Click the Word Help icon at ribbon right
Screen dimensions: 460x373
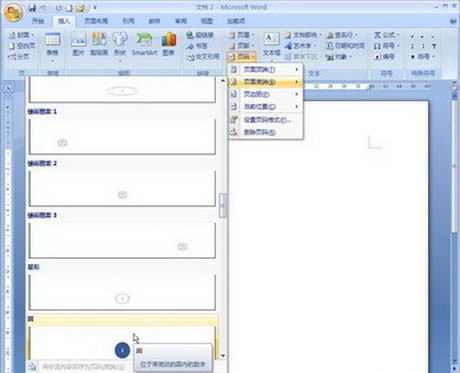pos(453,21)
